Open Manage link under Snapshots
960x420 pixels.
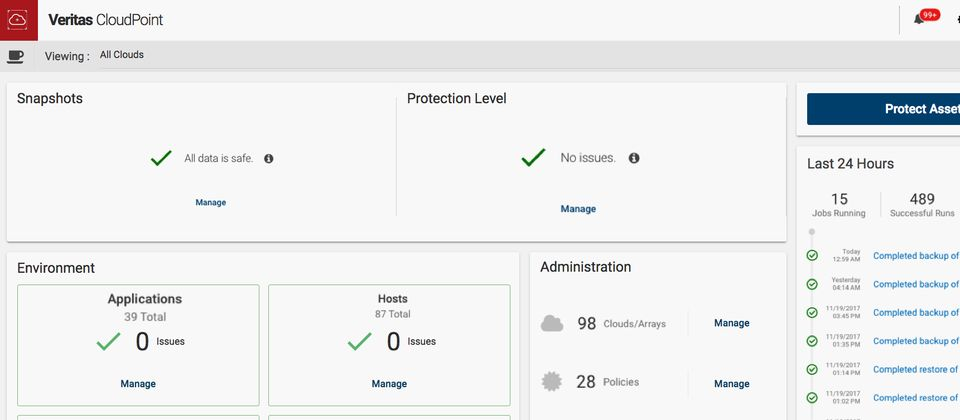(211, 202)
